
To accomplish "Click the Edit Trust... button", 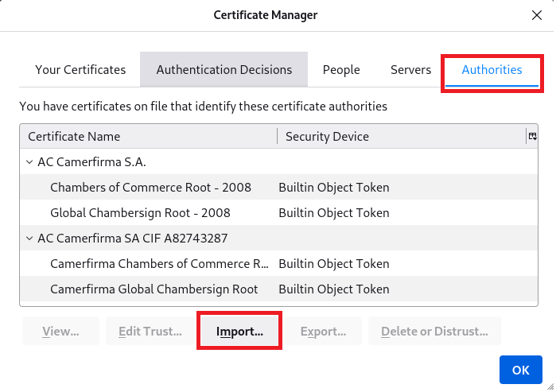I will tap(150, 332).
